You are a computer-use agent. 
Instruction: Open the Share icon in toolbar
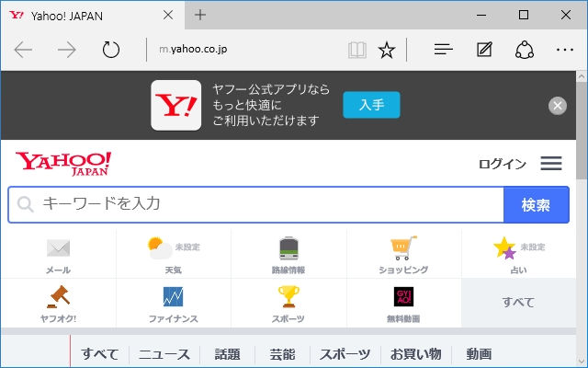click(525, 50)
